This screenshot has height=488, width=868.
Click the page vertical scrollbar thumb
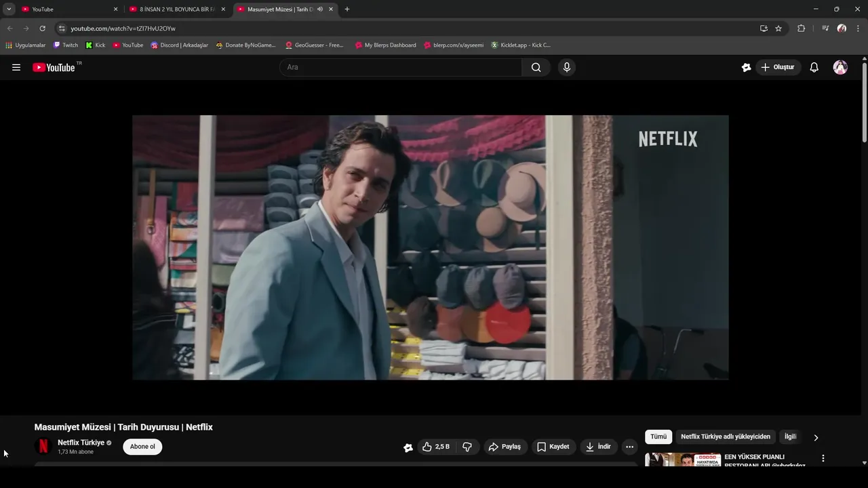[865, 102]
